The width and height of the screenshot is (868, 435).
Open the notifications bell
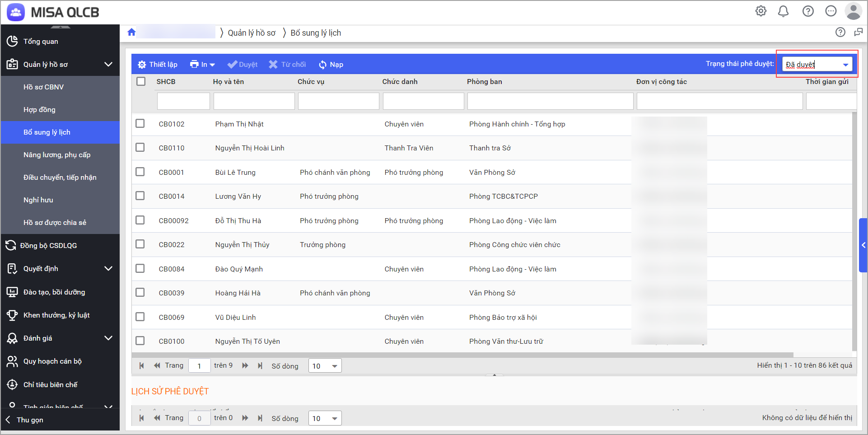[783, 11]
